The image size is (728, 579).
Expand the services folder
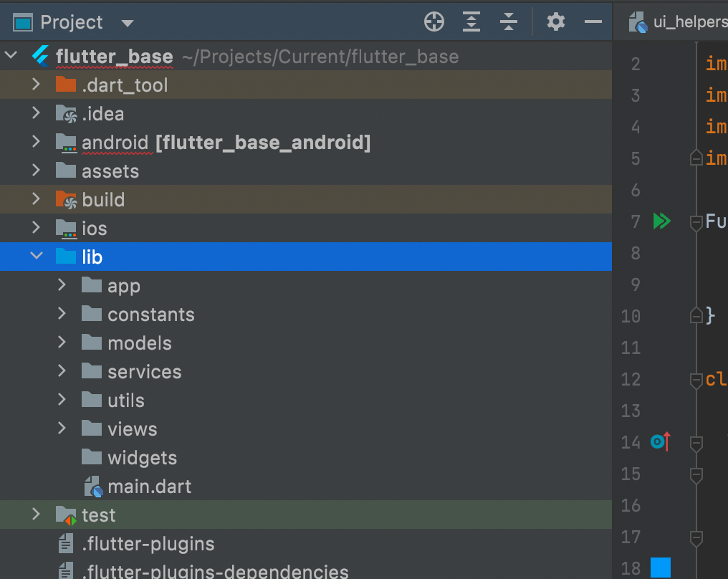62,371
